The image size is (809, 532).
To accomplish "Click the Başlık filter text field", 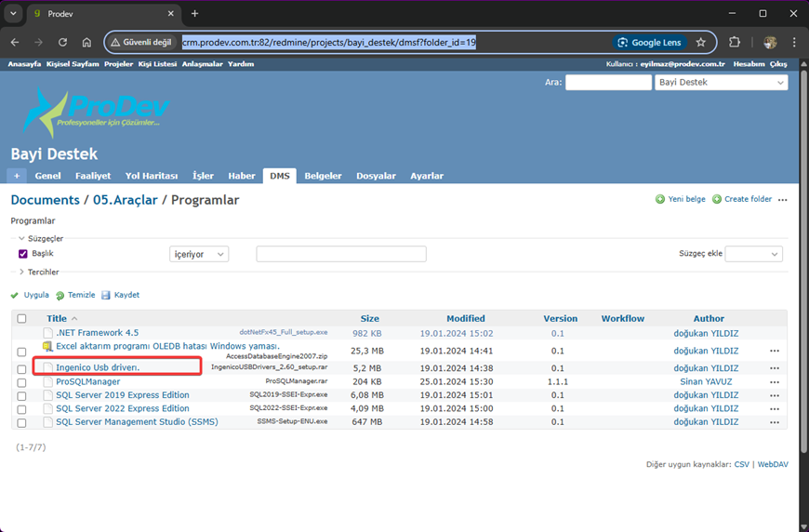I will pos(341,254).
